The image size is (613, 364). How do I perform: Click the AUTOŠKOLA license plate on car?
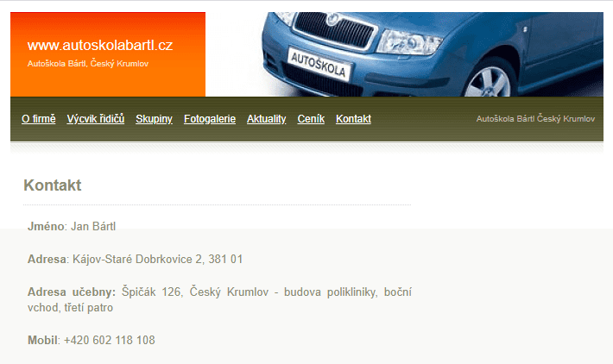click(319, 65)
